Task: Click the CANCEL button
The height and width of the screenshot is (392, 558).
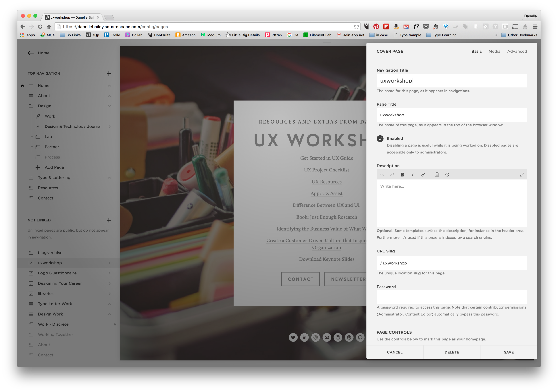Action: 395,352
